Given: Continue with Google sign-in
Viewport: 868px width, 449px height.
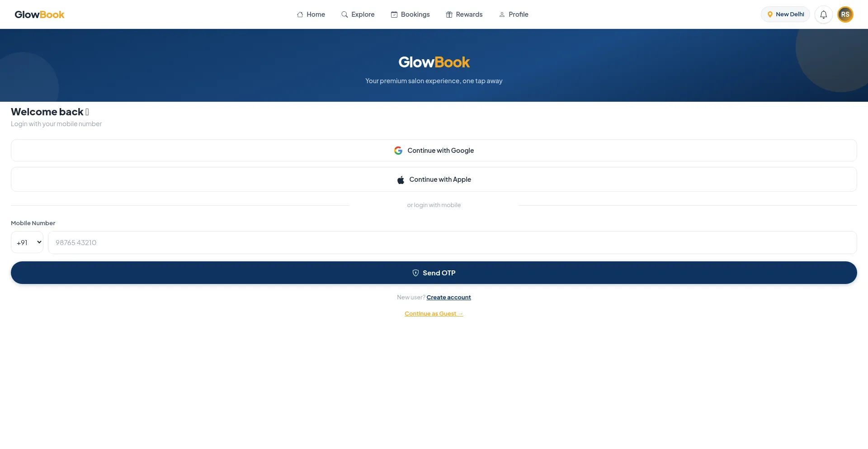Looking at the screenshot, I should pos(434,151).
